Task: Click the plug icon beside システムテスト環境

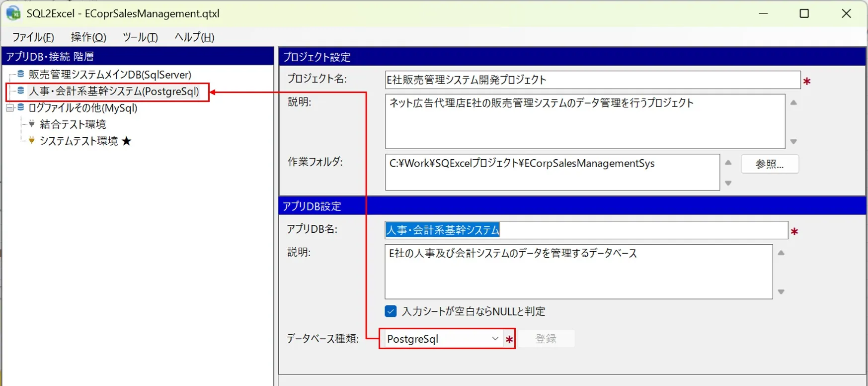Action: click(32, 140)
